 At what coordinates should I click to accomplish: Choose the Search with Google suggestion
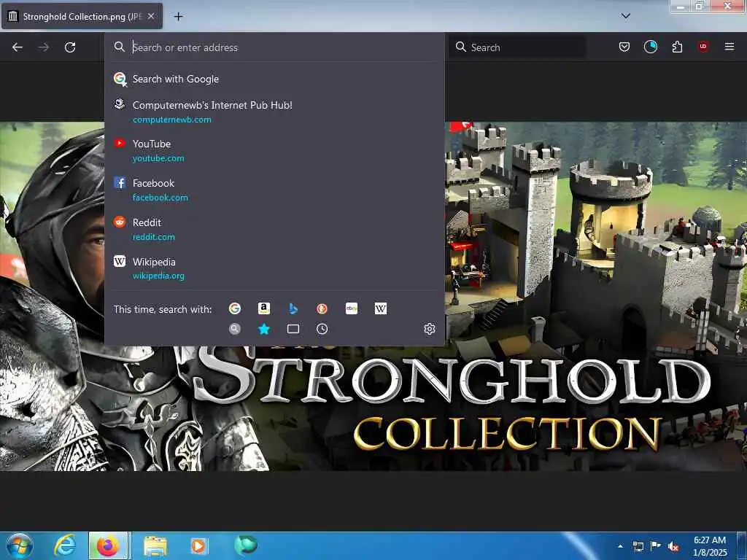pos(274,79)
